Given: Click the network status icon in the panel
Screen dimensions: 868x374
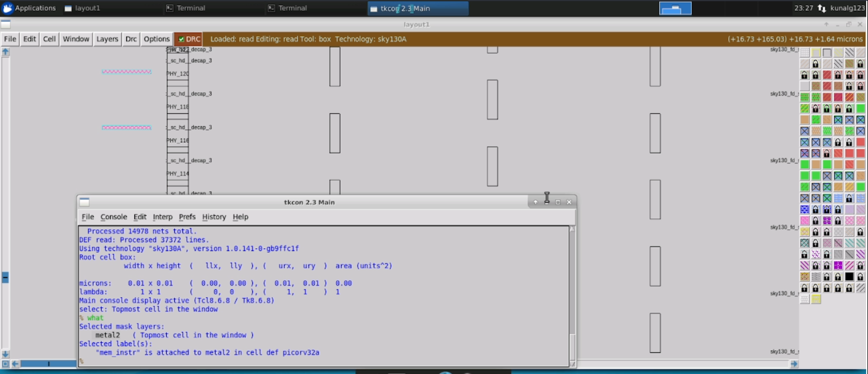Looking at the screenshot, I should pos(821,8).
